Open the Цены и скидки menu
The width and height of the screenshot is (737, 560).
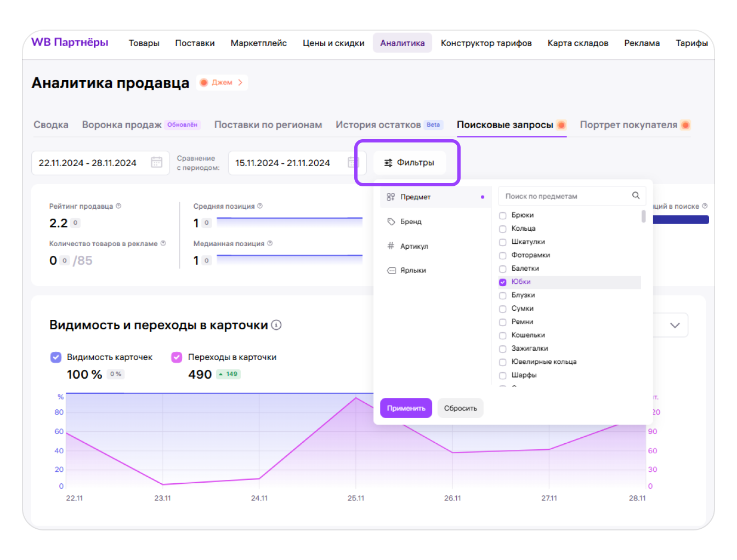[x=333, y=43]
